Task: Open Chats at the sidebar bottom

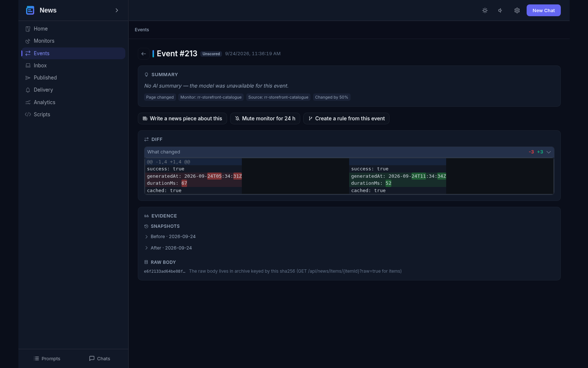Action: tap(100, 358)
